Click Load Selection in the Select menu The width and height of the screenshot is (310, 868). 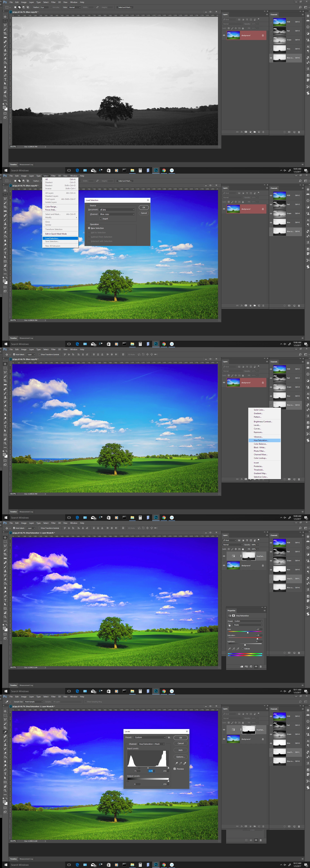52,238
